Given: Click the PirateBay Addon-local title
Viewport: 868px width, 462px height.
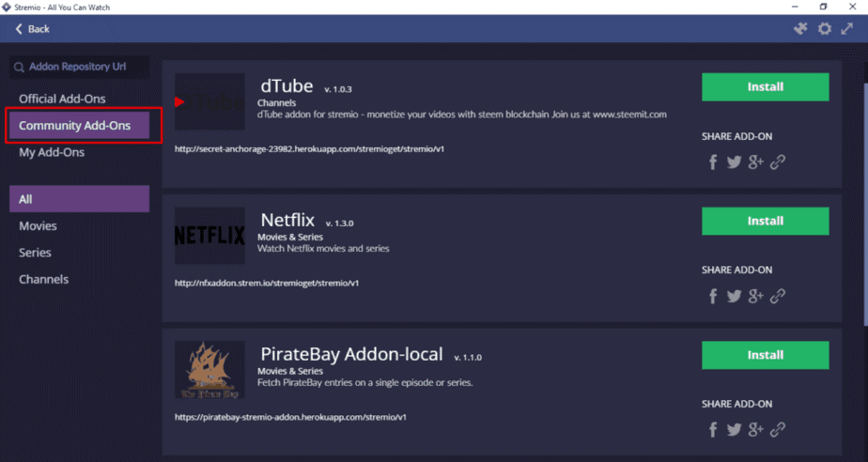Looking at the screenshot, I should point(351,354).
